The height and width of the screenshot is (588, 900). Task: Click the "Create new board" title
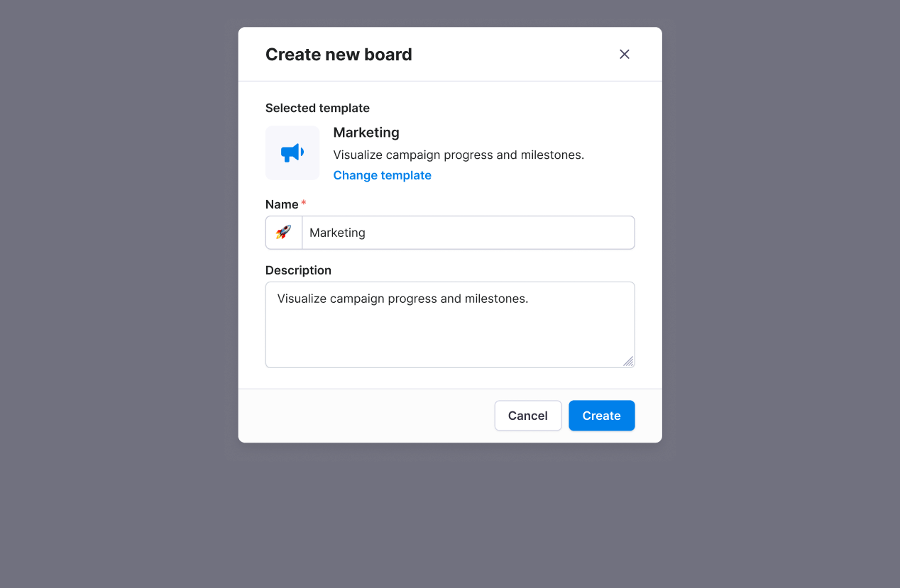(339, 55)
